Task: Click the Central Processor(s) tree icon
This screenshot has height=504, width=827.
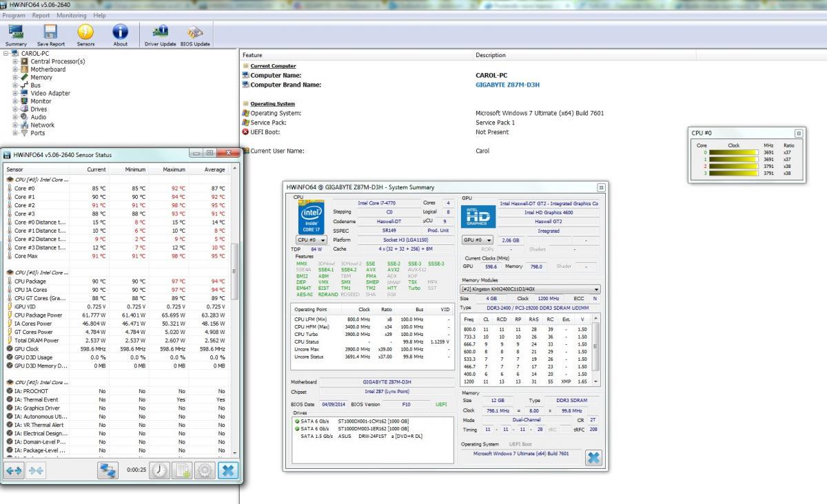Action: coord(25,61)
